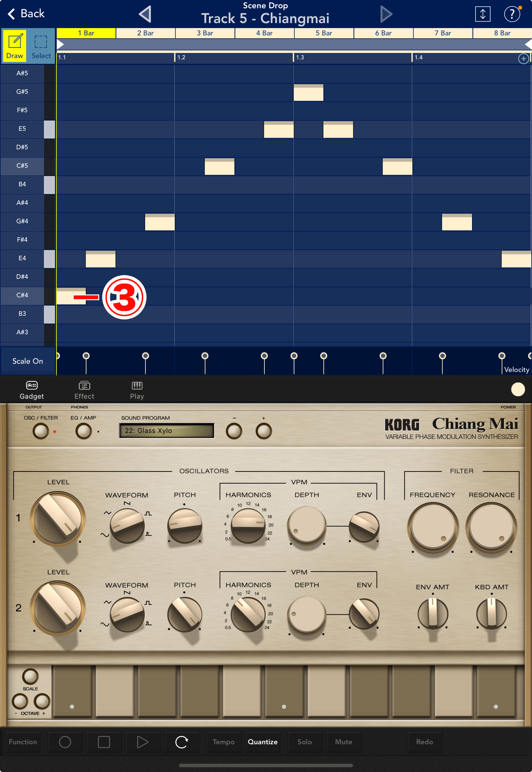This screenshot has height=772, width=532.
Task: Toggle Solo for this track
Action: pyautogui.click(x=304, y=742)
